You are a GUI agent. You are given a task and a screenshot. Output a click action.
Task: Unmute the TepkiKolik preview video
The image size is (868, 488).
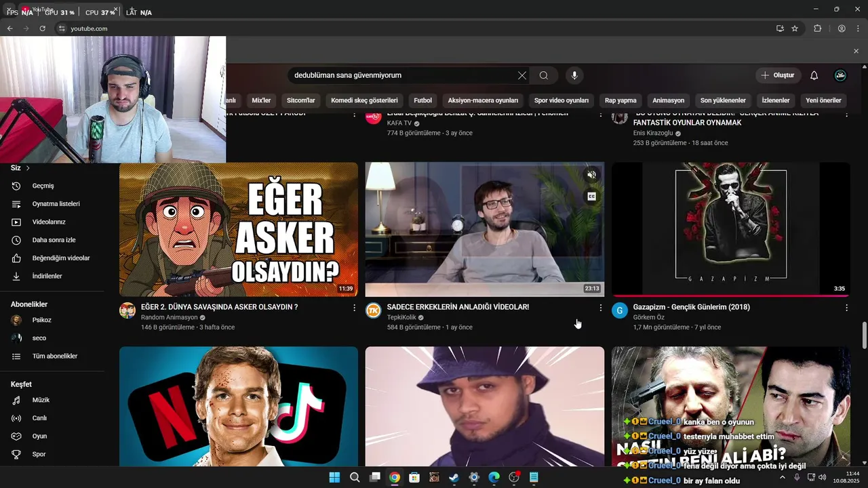[x=591, y=175]
